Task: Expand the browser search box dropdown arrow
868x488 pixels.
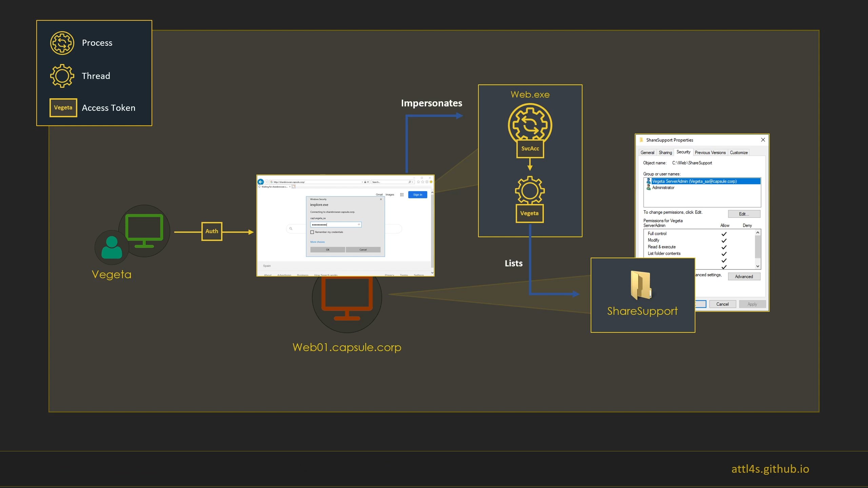Action: (x=412, y=182)
